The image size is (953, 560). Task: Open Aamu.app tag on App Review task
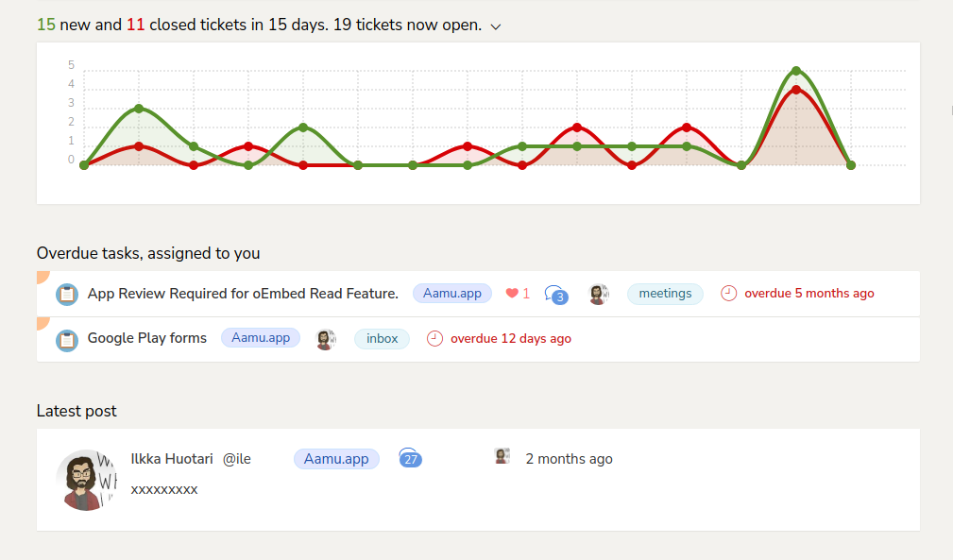pos(452,294)
